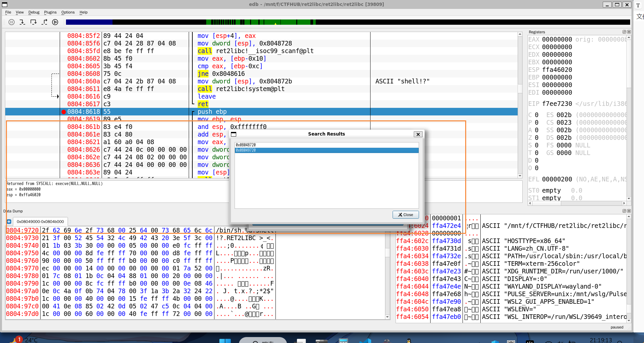Click the CS segment register value 0023
Viewport: 644px width, 343px height.
(x=564, y=123)
